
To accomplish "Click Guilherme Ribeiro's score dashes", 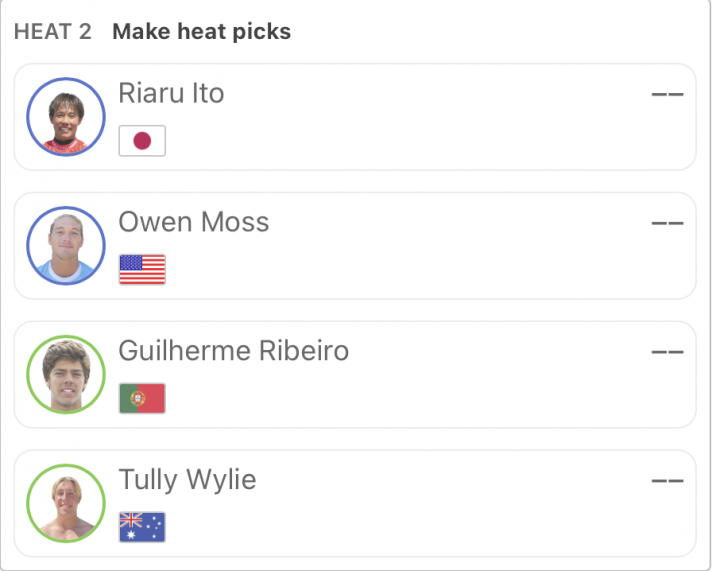I will [x=667, y=352].
